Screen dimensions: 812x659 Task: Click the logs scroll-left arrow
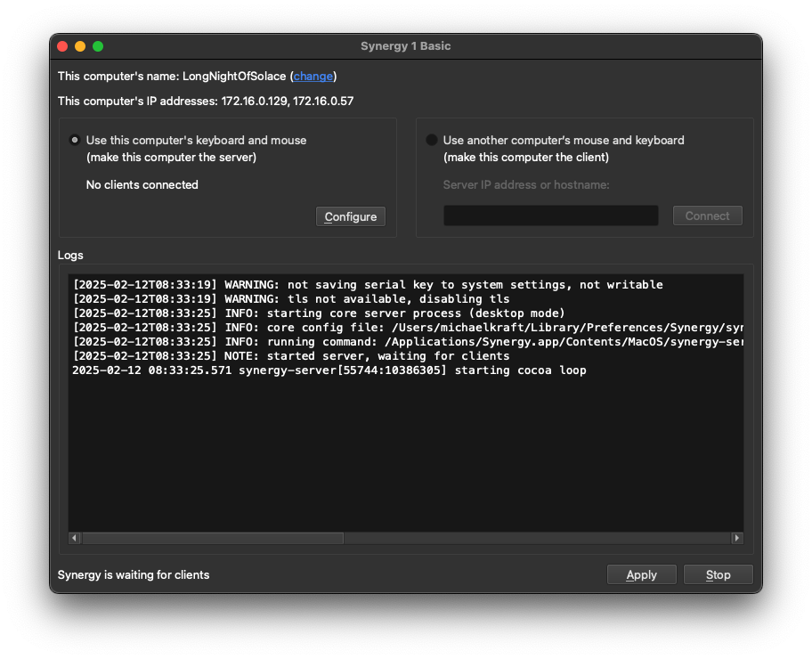tap(75, 538)
